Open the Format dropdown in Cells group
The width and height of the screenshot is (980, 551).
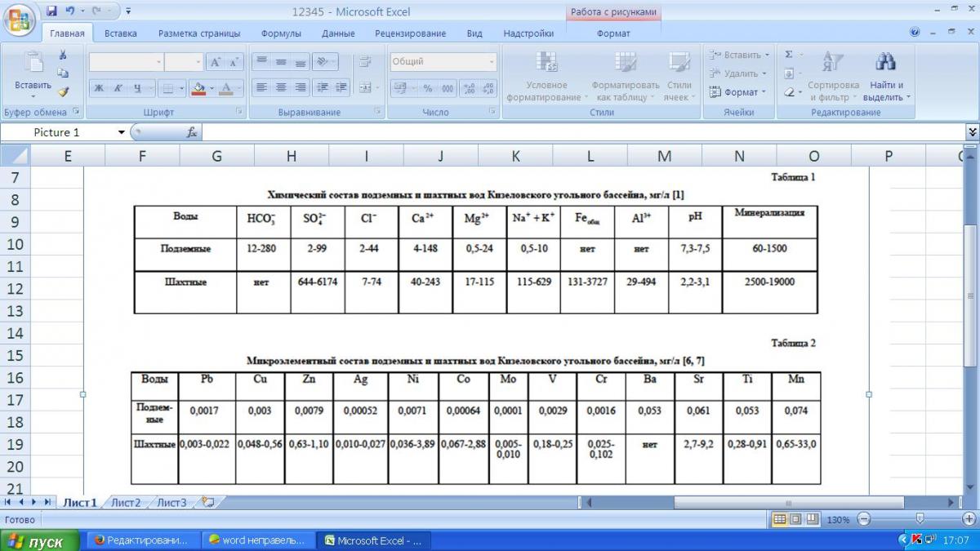click(x=738, y=92)
